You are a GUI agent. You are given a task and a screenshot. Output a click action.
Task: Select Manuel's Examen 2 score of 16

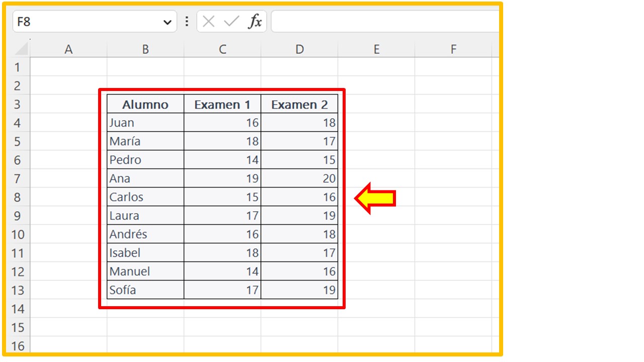300,271
